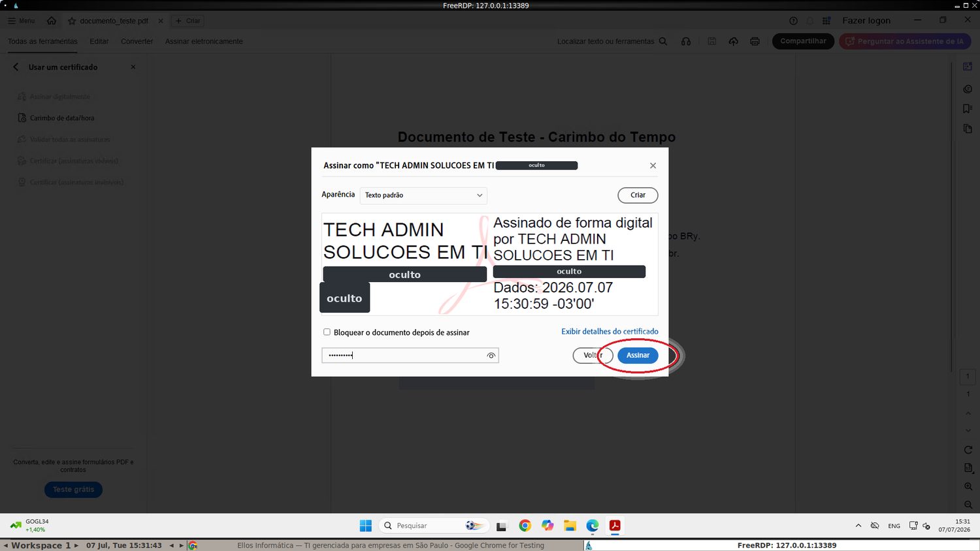Screen dimensions: 980x551
Task: Open the Windows Start button
Action: (365, 526)
